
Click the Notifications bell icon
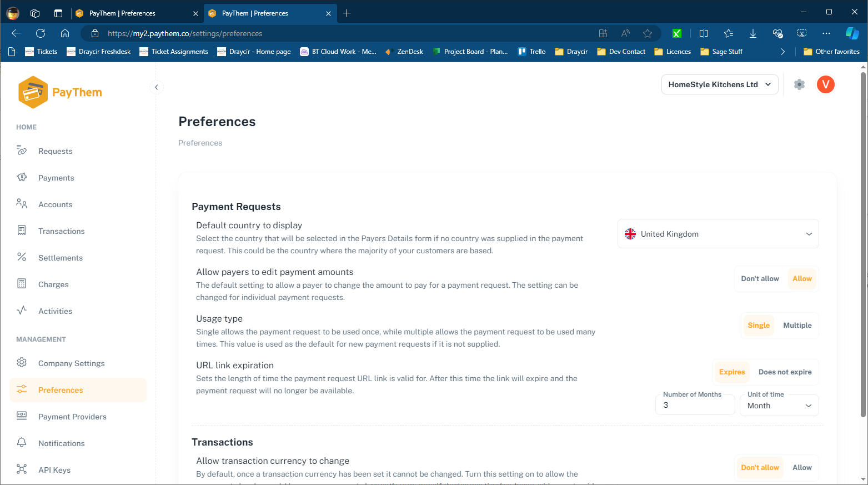[x=22, y=443]
